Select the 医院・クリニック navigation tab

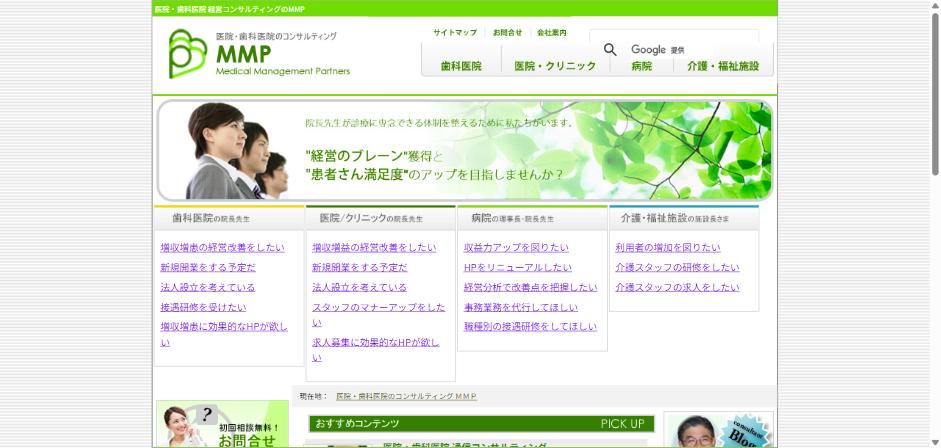[x=555, y=67]
